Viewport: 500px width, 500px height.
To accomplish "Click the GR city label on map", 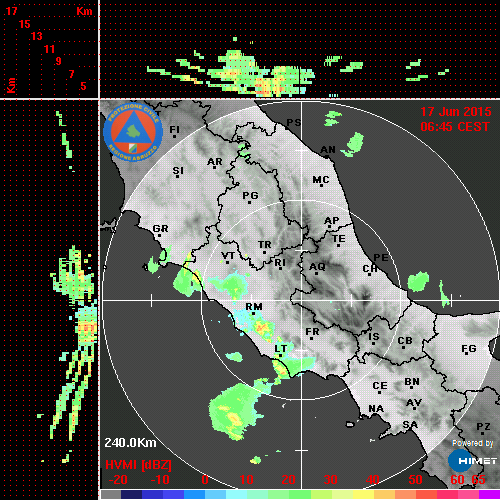I will click(160, 228).
